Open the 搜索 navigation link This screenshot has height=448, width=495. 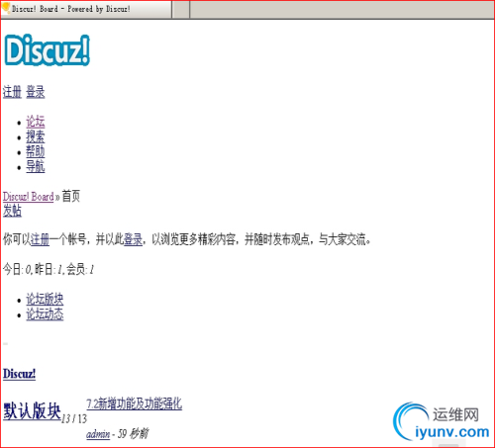(x=36, y=136)
